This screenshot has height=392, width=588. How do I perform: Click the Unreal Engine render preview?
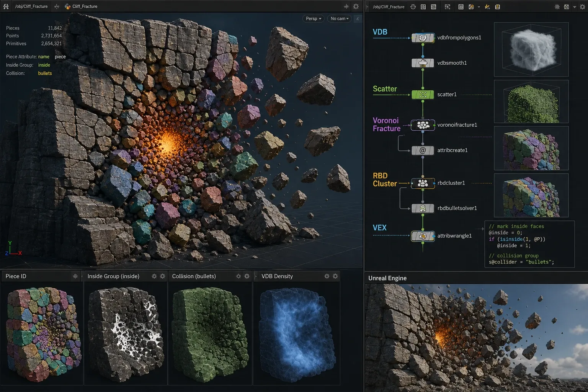[477, 338]
